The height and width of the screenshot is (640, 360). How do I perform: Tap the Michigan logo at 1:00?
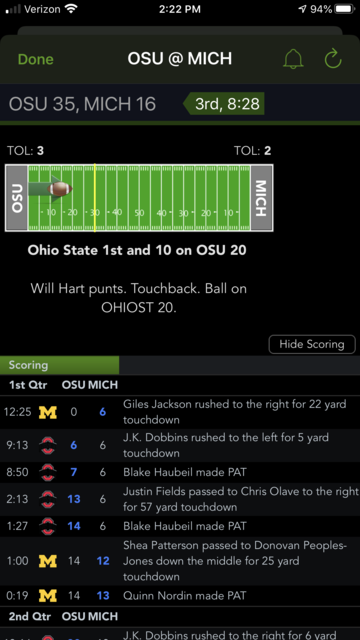(x=48, y=561)
